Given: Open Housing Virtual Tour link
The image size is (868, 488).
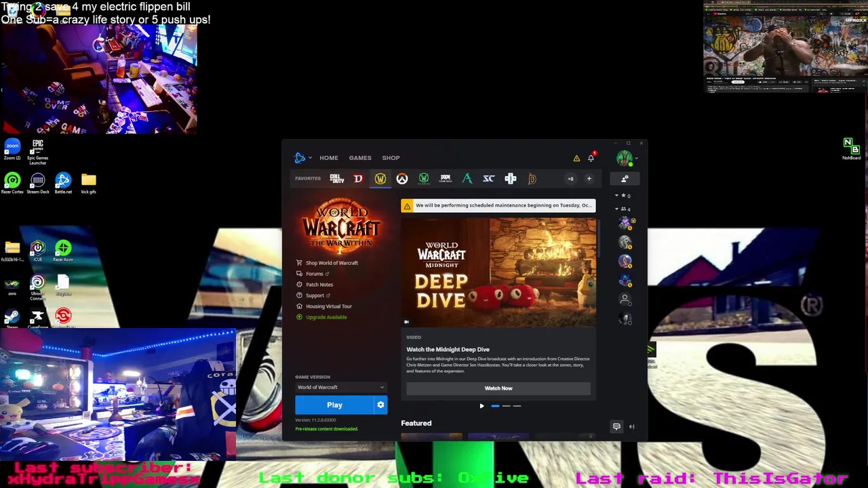Looking at the screenshot, I should click(324, 306).
